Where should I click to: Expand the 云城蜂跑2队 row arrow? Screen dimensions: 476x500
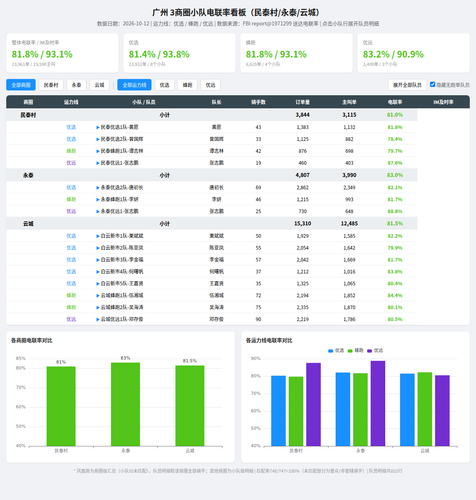98,307
